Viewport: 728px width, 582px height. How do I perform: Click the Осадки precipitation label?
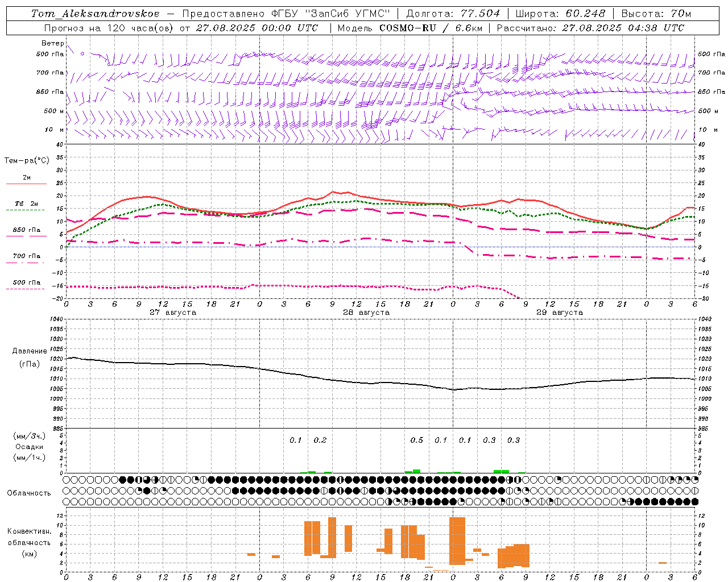tap(30, 447)
